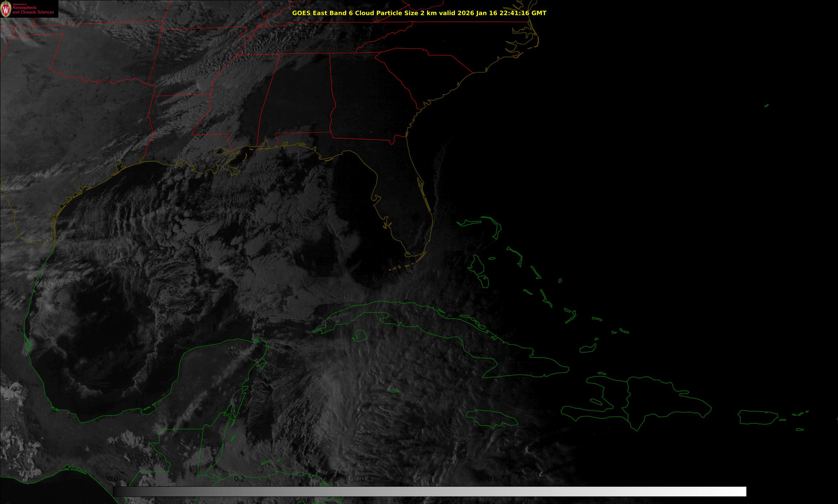Image resolution: width=838 pixels, height=504 pixels.
Task: Click the 0.6 colorbar tick label
Action: (x=493, y=479)
